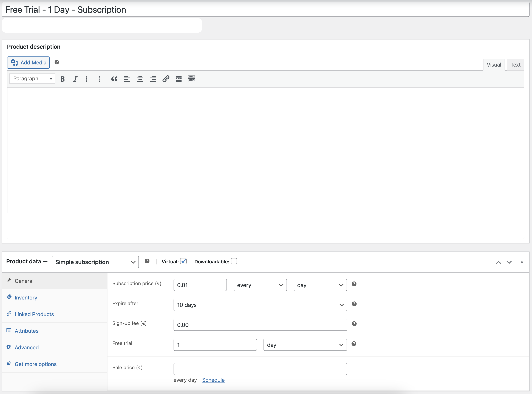
Task: Open the Advanced product data tab
Action: point(55,347)
